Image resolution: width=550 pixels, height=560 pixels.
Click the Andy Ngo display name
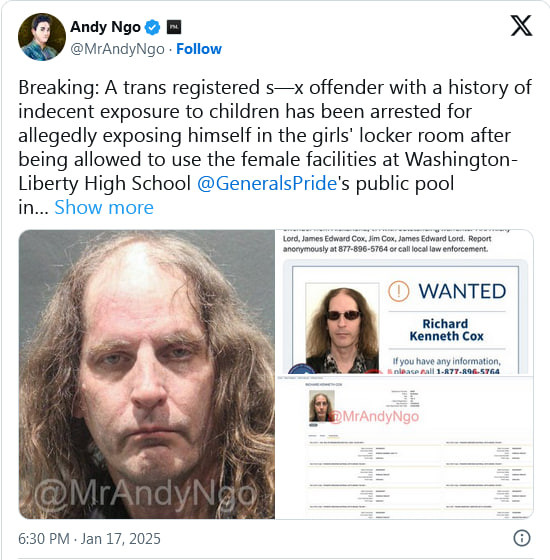105,27
